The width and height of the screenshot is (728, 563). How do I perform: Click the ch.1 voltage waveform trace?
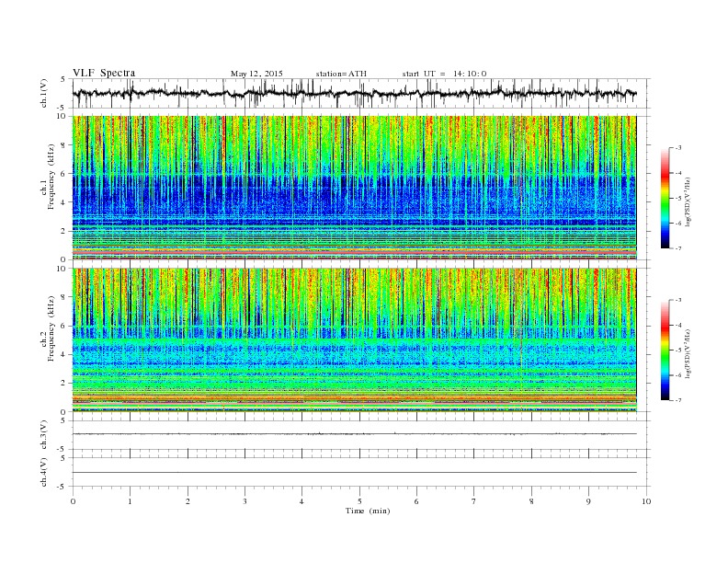coord(354,93)
